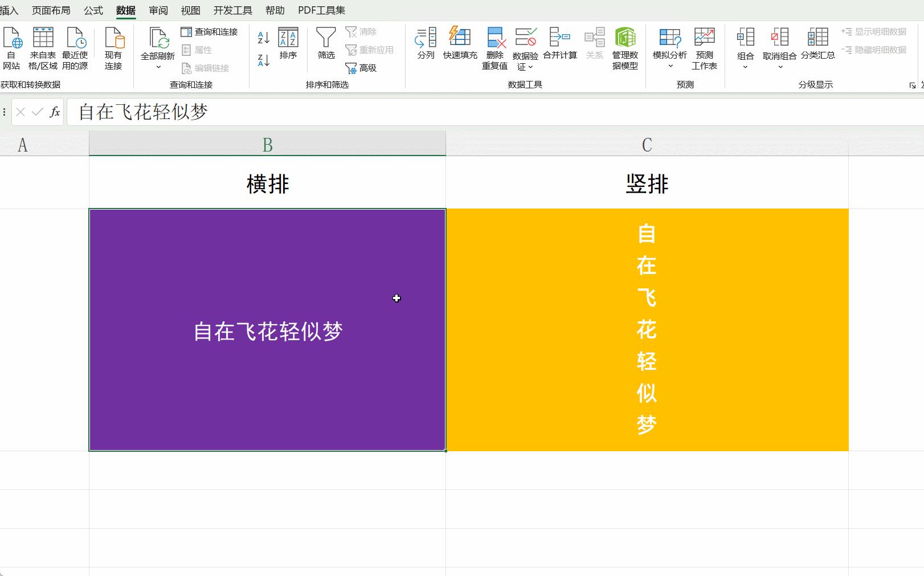Open the 开发工具 menu tab
The image size is (924, 576).
coord(232,10)
